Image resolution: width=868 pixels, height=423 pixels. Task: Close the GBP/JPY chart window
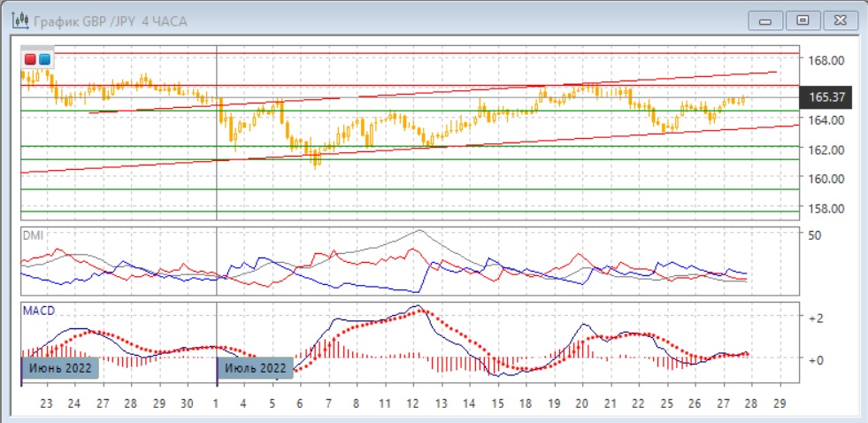(839, 20)
